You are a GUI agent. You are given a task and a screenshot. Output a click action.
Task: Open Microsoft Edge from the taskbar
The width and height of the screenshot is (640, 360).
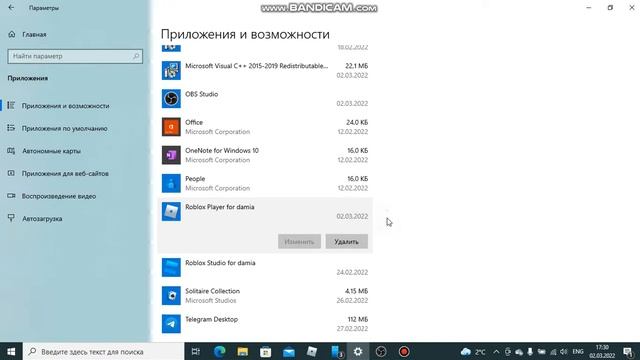(220, 351)
